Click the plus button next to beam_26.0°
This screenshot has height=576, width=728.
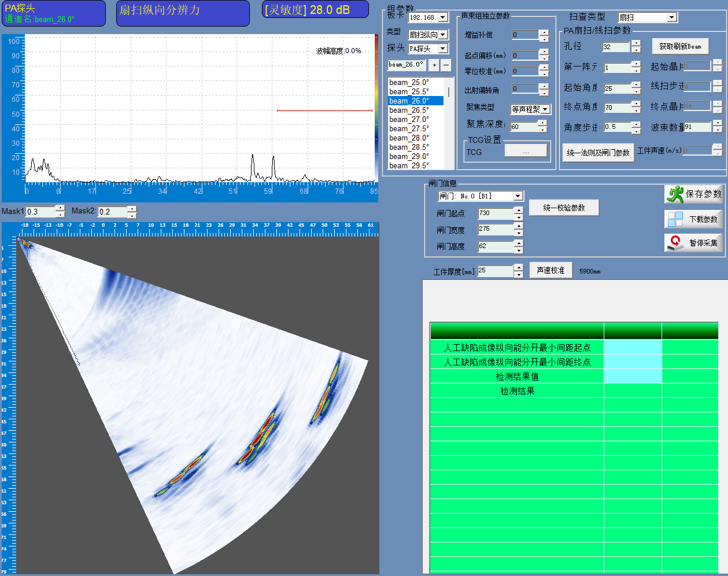coord(434,65)
